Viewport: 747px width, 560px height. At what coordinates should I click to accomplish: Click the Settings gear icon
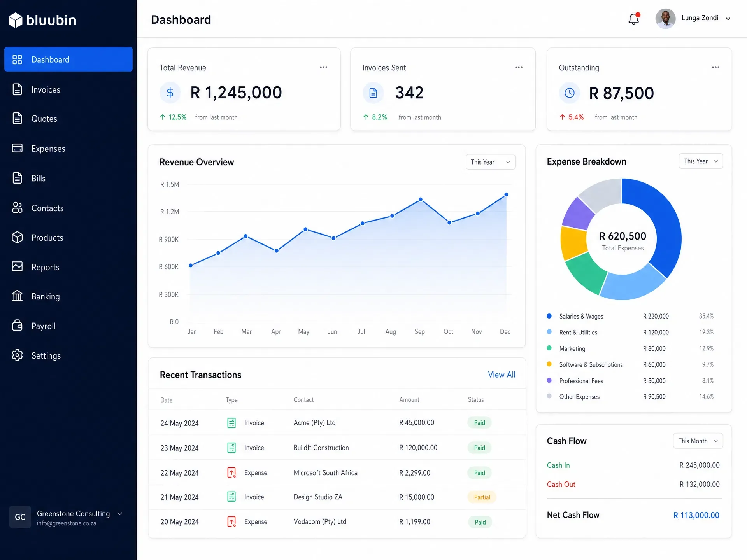coord(17,355)
